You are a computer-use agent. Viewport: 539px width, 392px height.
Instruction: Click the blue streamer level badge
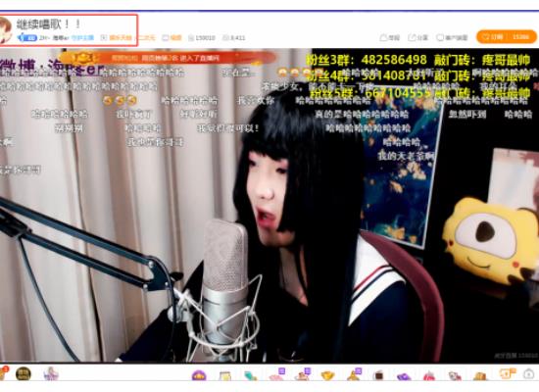click(27, 37)
